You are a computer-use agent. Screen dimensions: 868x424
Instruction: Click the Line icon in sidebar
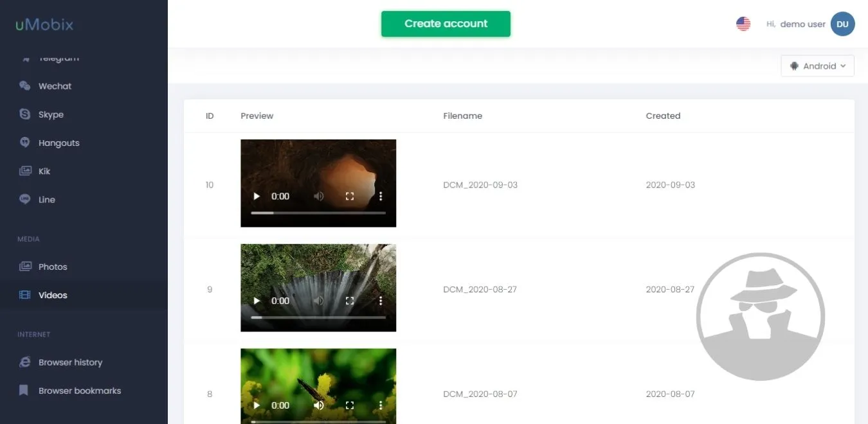(24, 199)
